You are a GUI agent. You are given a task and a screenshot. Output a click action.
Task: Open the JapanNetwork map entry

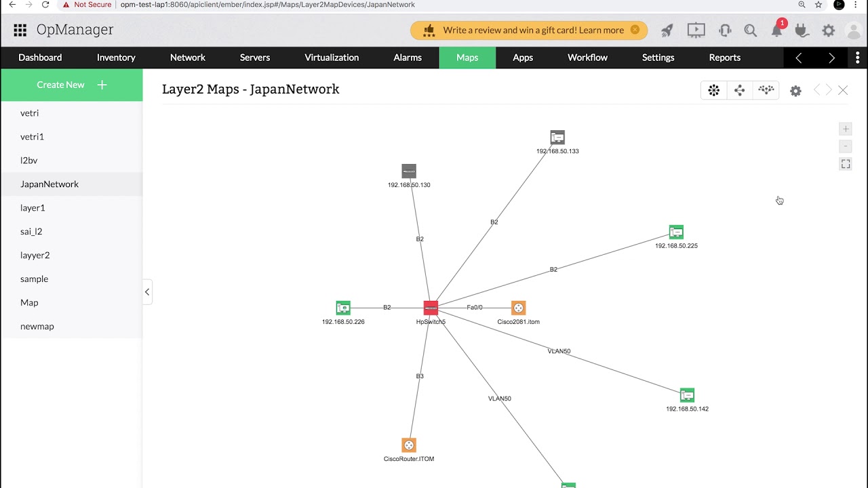pos(71,184)
